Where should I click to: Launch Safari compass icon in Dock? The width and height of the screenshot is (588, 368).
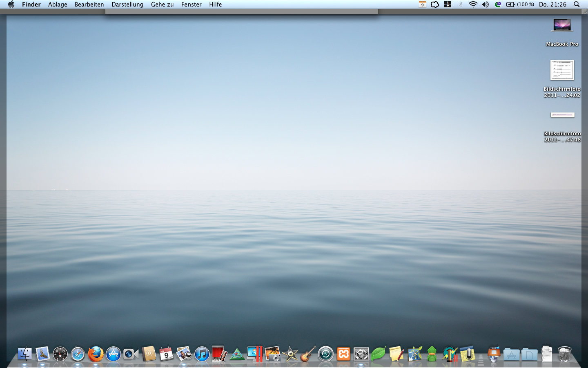pyautogui.click(x=78, y=354)
